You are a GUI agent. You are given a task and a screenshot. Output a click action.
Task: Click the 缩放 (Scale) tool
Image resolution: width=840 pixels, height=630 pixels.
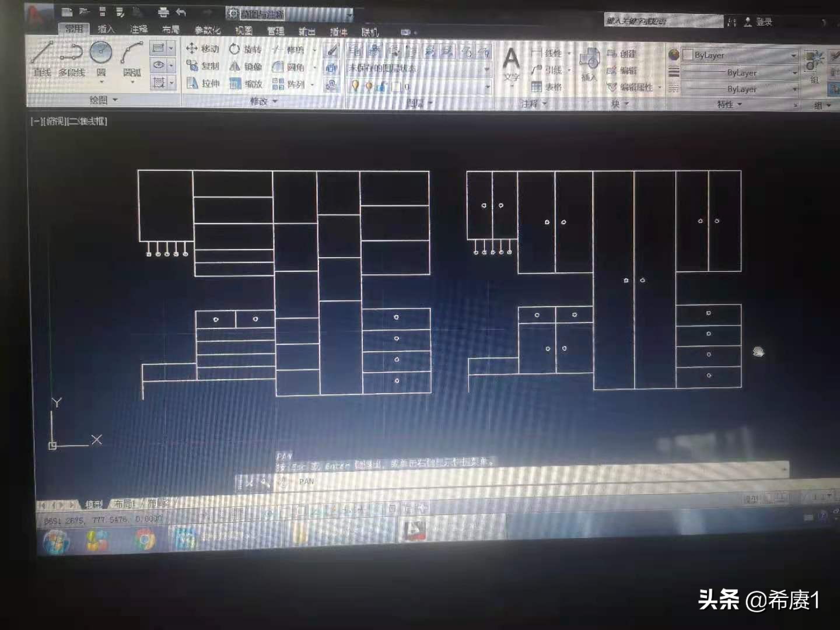[245, 84]
